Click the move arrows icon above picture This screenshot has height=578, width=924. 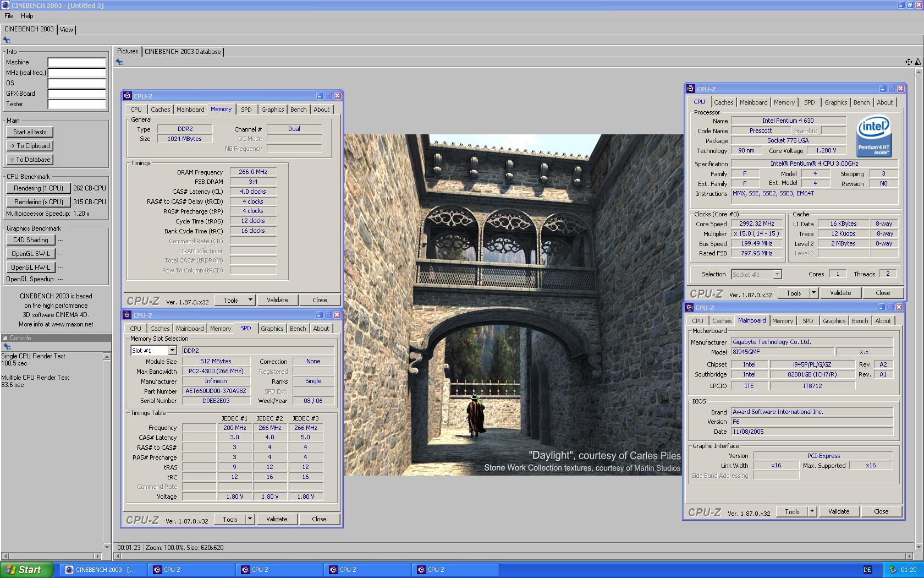(909, 62)
